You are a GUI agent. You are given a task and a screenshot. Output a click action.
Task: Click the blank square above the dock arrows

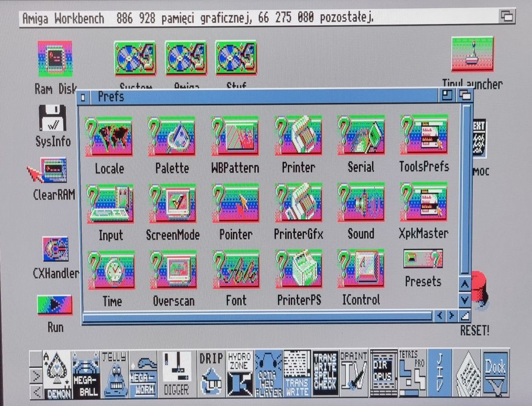click(x=36, y=359)
